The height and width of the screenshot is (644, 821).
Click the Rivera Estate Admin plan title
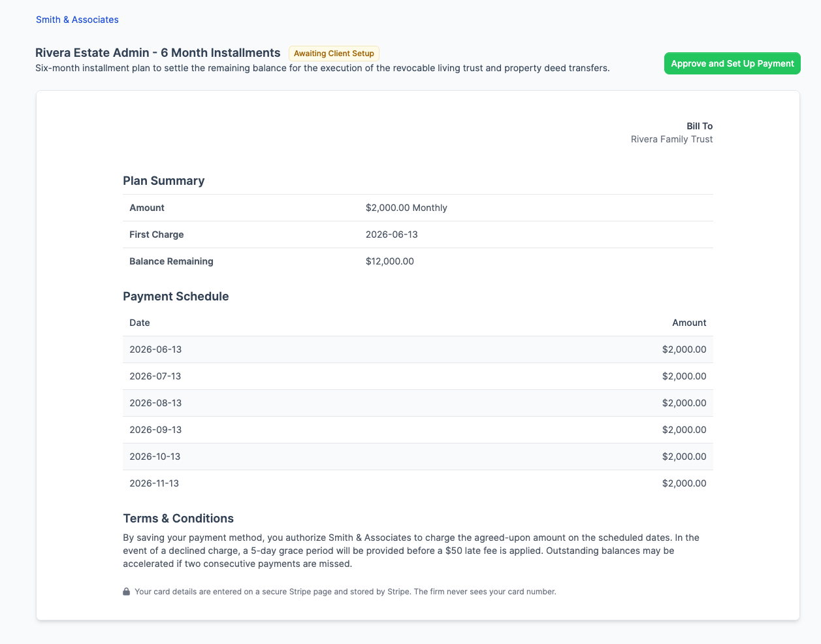[x=158, y=53]
